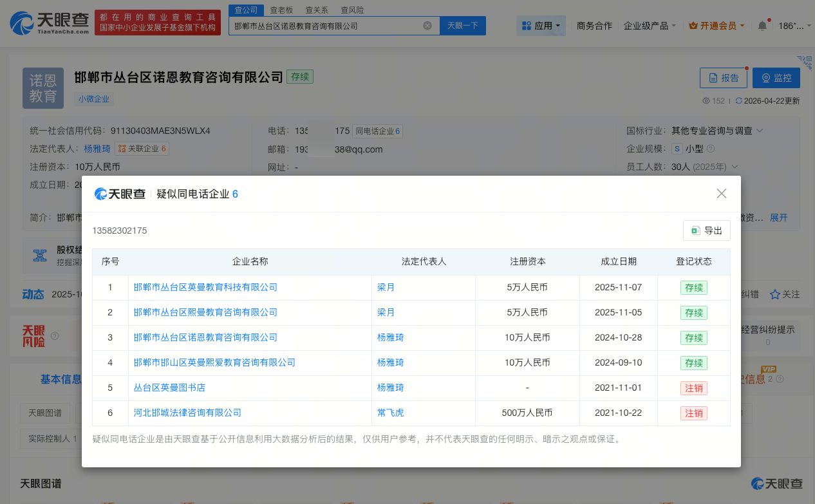Open 邯郸市丛台区熙曼教育咨询有限公司 link

click(205, 312)
